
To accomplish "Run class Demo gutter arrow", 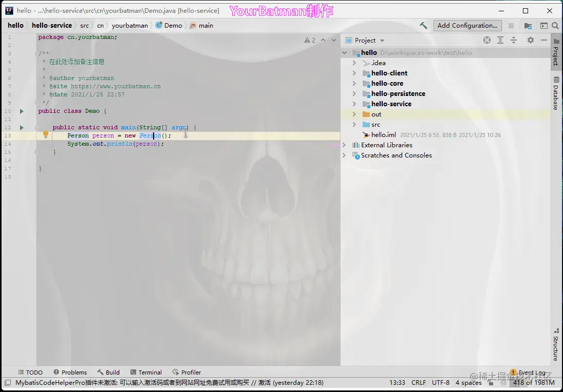I will (x=22, y=111).
